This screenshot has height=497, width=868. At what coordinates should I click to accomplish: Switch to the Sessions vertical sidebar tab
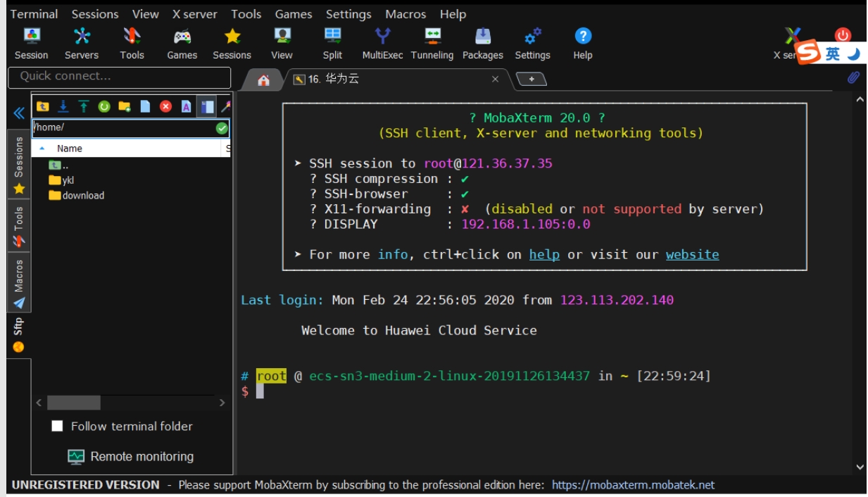click(x=19, y=165)
